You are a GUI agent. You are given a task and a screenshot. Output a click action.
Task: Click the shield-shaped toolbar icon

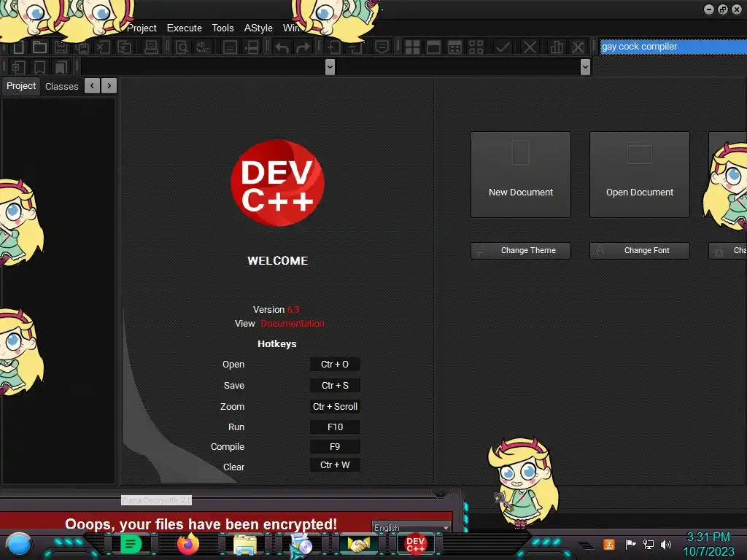click(x=382, y=47)
